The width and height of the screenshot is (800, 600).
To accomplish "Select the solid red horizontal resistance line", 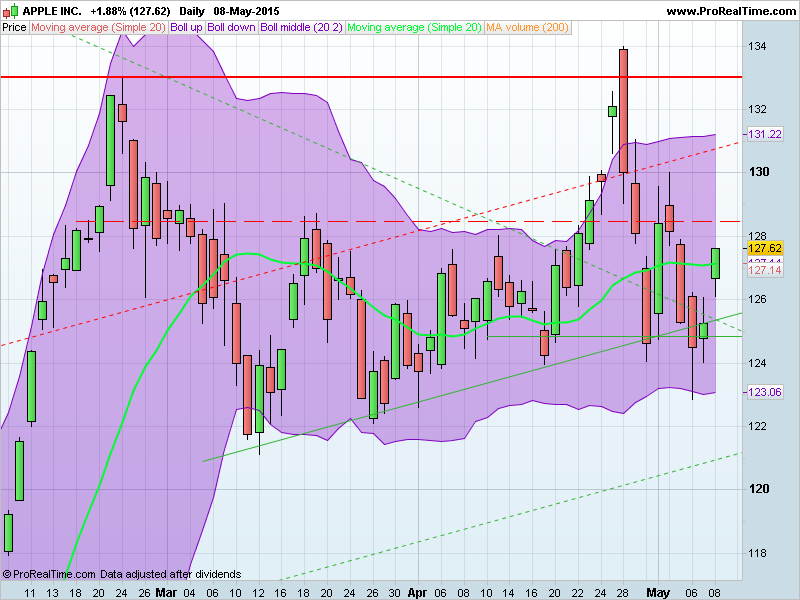I will (371, 77).
